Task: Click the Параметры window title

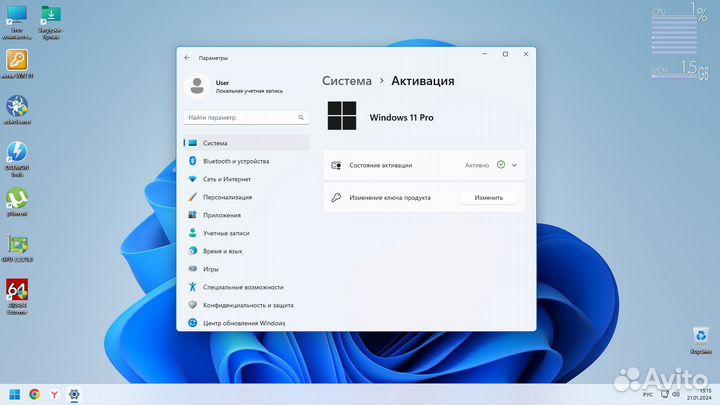Action: pyautogui.click(x=213, y=58)
